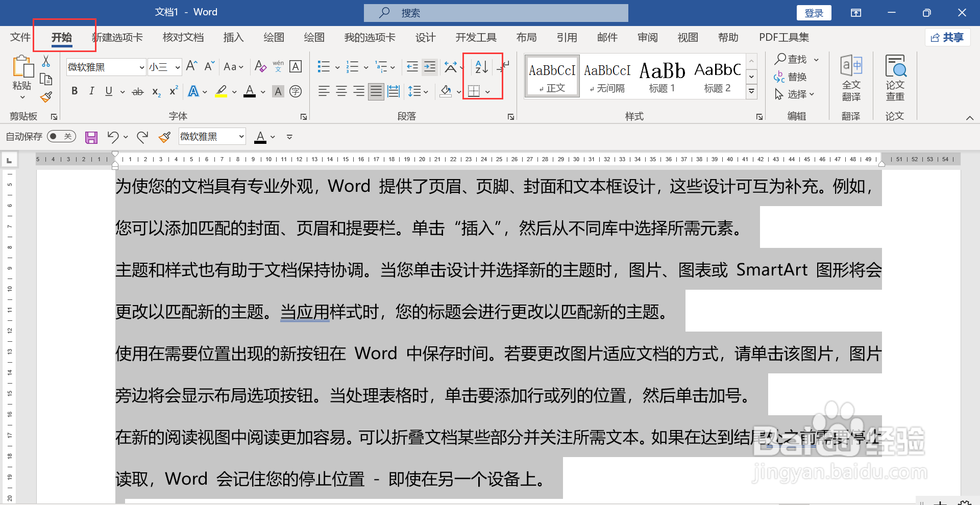Apply the ribbon font color A swatch

250,91
